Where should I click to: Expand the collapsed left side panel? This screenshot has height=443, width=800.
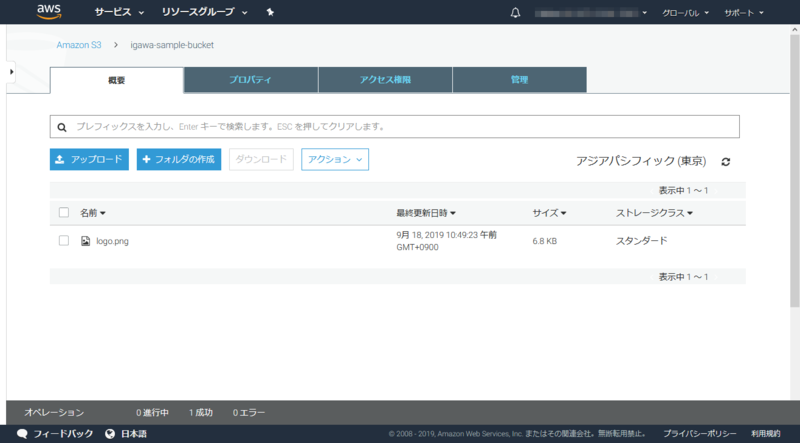[11, 72]
